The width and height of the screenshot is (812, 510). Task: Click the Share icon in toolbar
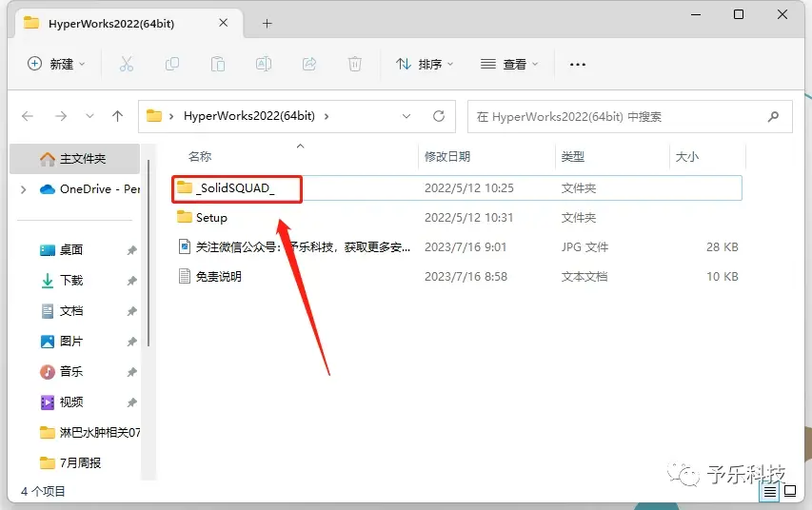[x=309, y=64]
